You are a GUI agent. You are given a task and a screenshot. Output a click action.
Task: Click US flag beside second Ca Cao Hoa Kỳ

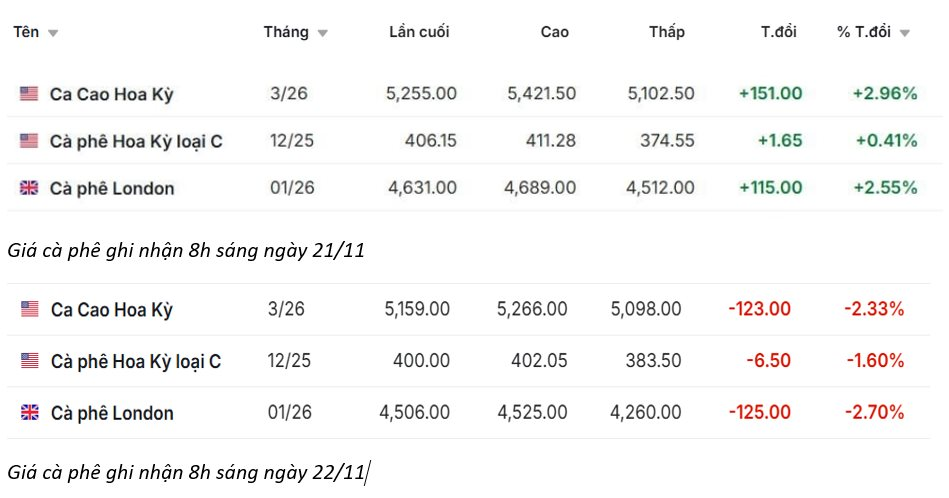click(29, 309)
